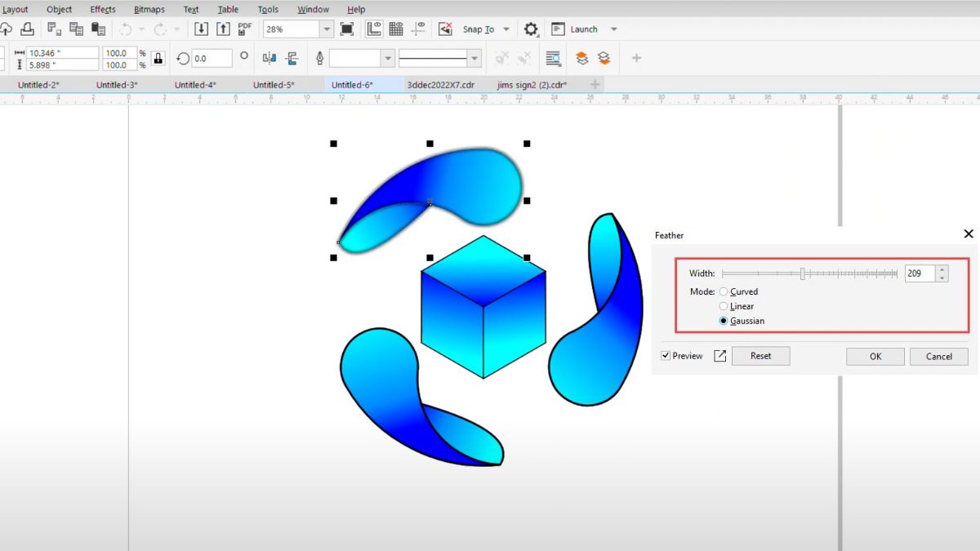
Task: Open the zoom level dropdown
Action: (326, 29)
